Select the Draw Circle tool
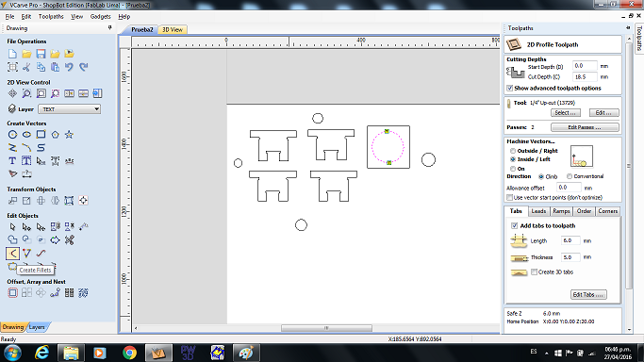 pos(12,135)
